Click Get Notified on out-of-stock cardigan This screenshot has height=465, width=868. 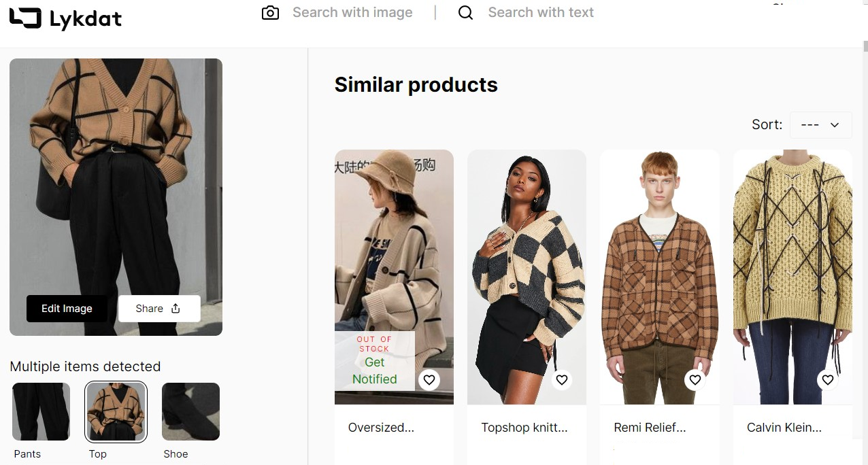[x=374, y=371]
